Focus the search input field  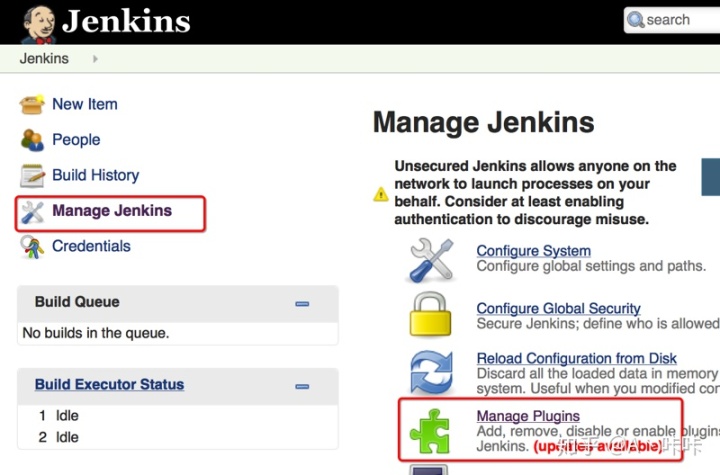point(672,21)
